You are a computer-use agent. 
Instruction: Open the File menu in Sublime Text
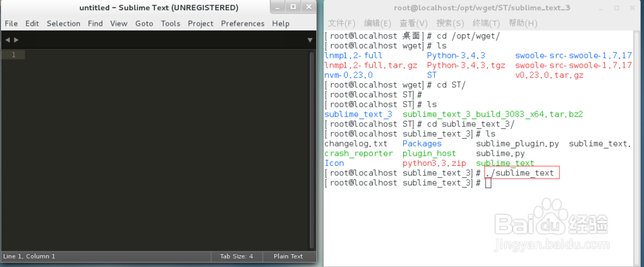(11, 23)
